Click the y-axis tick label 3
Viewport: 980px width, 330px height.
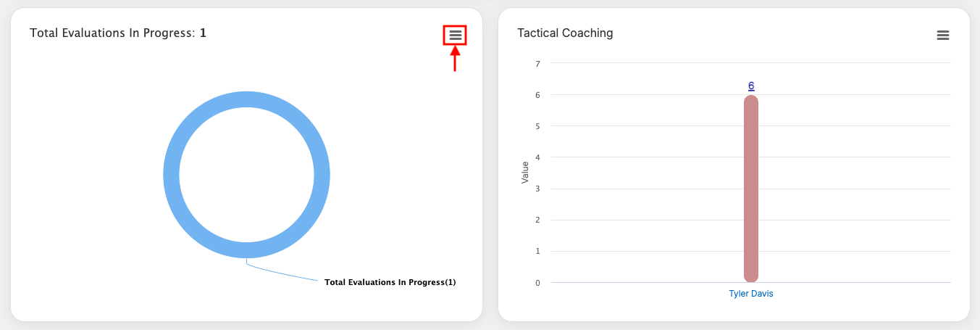click(x=537, y=189)
